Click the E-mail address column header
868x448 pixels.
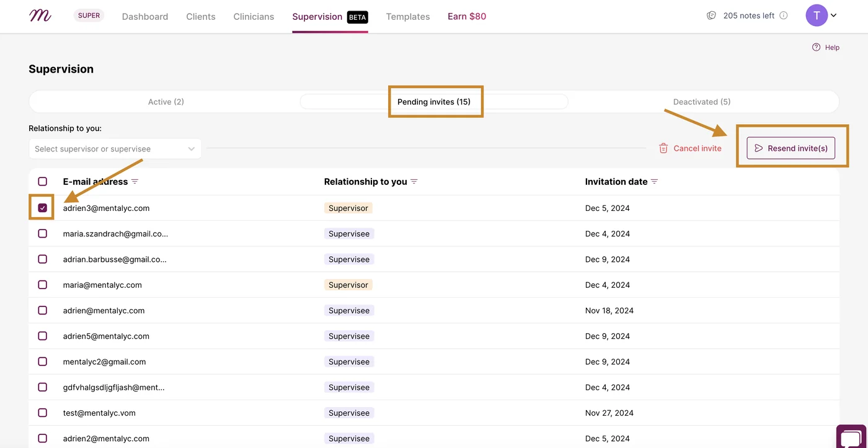point(95,182)
